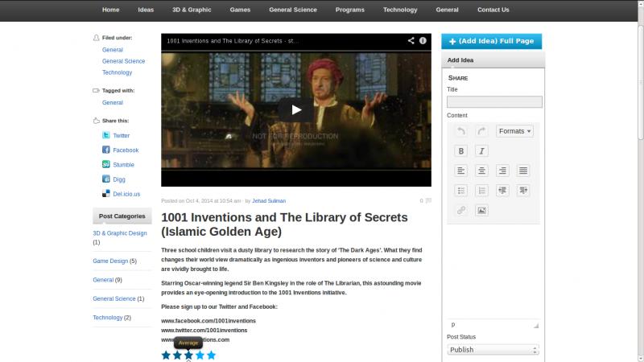The width and height of the screenshot is (644, 362).
Task: Open the Technology menu item
Action: (400, 10)
